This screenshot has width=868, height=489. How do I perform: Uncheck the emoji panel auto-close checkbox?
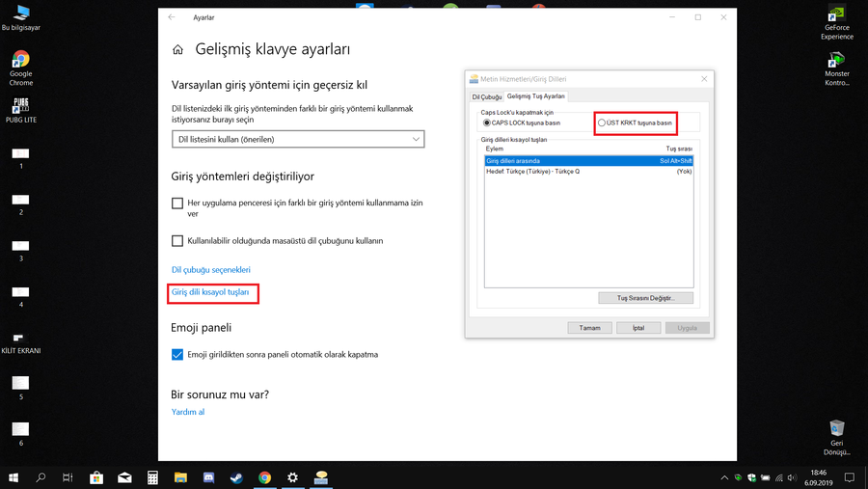177,354
